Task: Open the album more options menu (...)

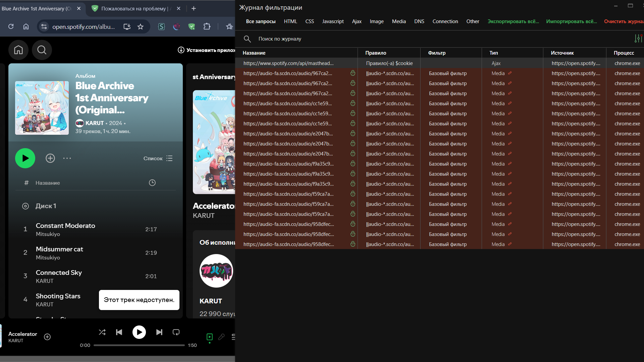Action: 67,158
